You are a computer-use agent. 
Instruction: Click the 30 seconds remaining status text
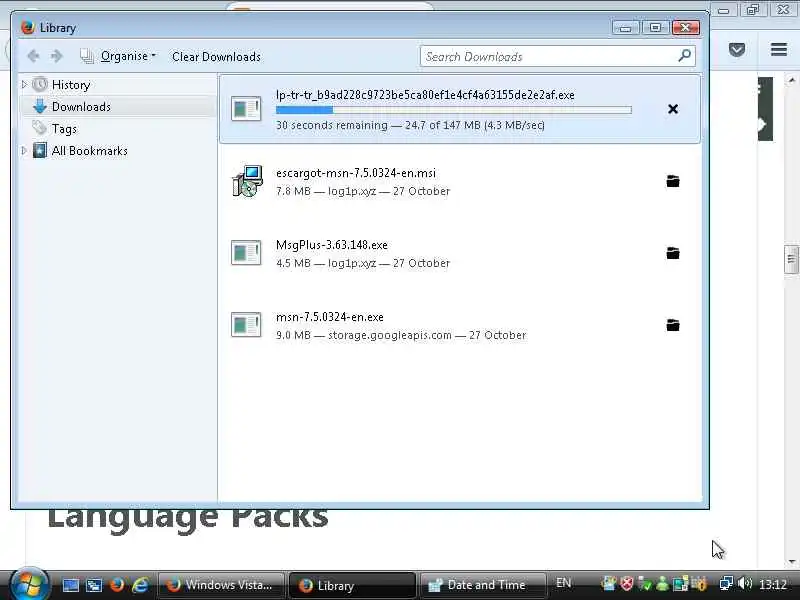410,125
